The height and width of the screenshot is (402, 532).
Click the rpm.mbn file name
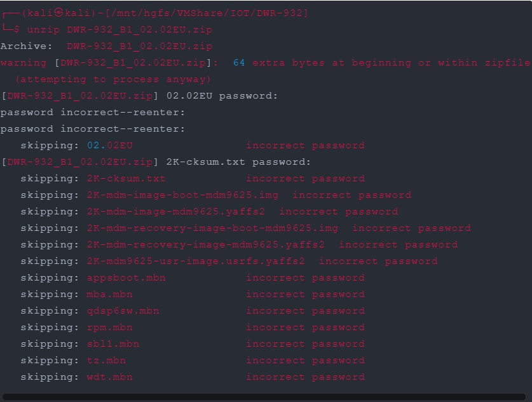[109, 328]
